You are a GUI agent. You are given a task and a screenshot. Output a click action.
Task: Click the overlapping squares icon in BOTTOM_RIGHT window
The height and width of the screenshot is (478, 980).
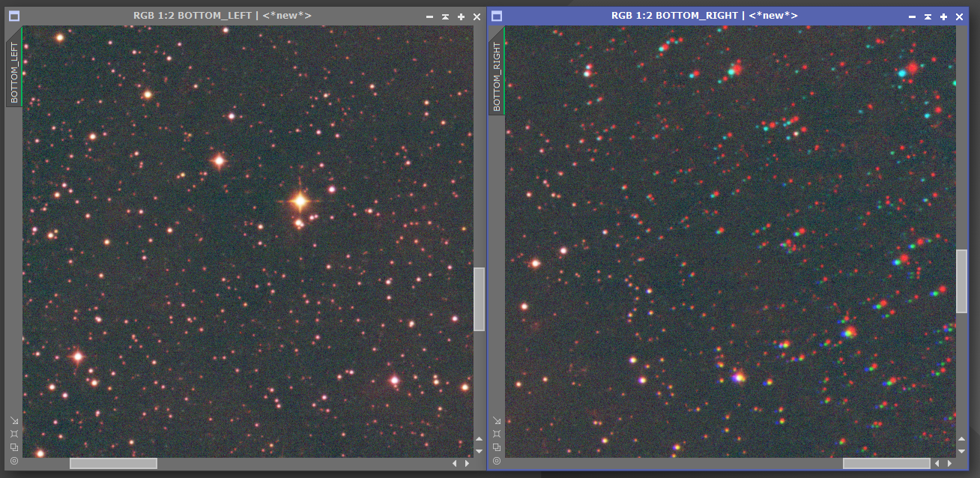pos(497,447)
